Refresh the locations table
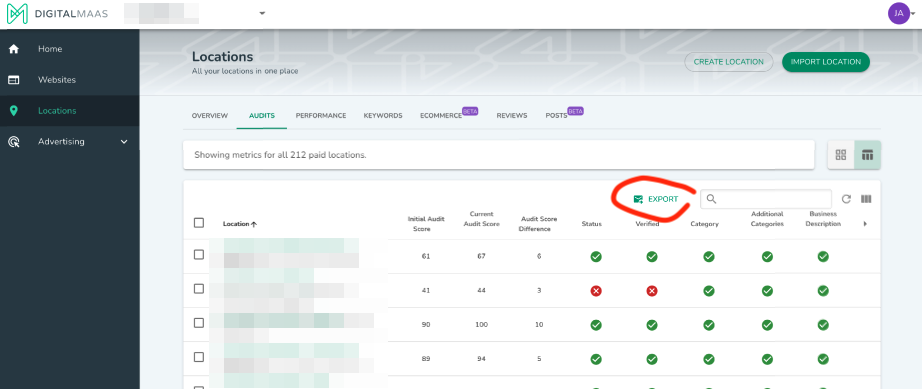Viewport: 922px width, 389px height. (846, 199)
